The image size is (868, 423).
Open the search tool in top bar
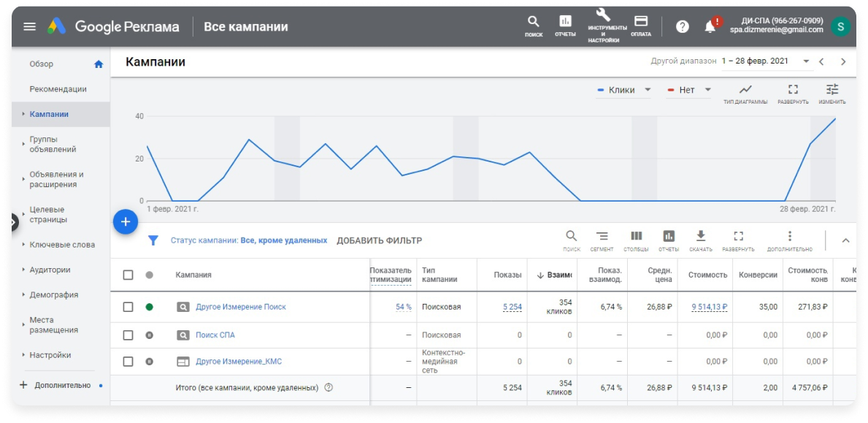point(534,26)
